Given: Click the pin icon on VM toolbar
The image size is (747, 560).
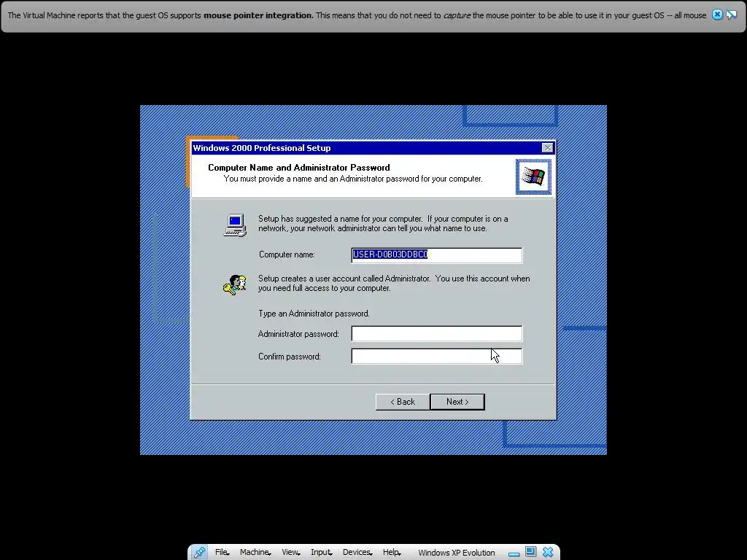Looking at the screenshot, I should point(199,553).
